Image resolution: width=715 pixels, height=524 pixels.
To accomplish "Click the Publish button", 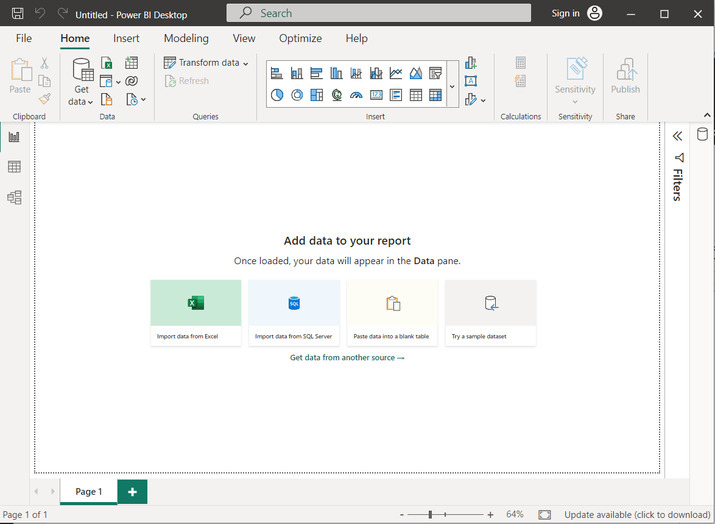I will click(x=625, y=76).
